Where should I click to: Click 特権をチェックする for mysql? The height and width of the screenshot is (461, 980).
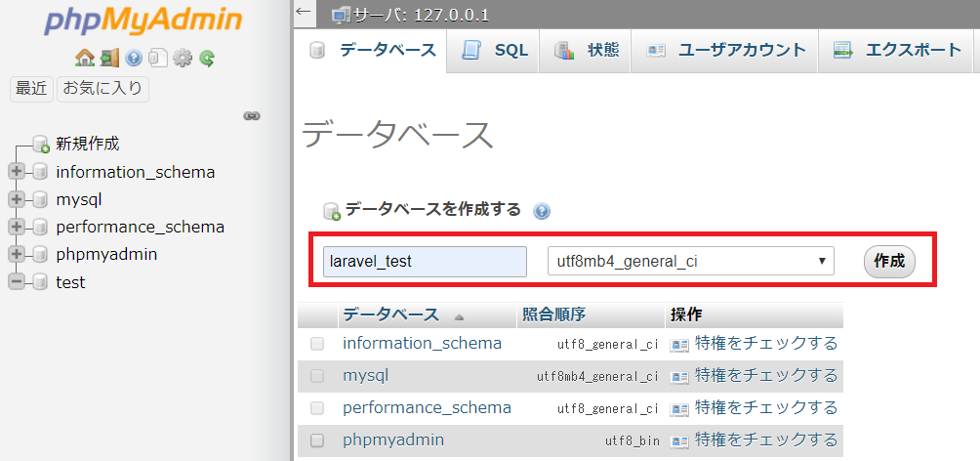pos(766,376)
